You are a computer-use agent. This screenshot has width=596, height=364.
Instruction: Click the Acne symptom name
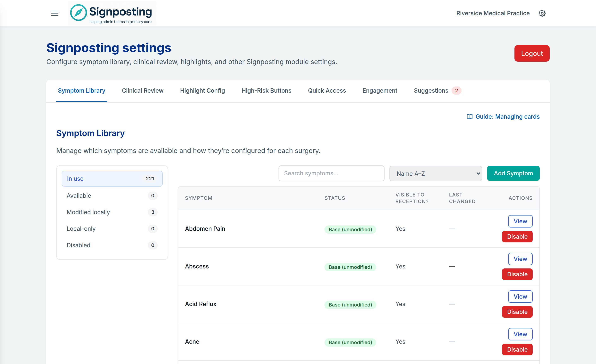(x=192, y=342)
